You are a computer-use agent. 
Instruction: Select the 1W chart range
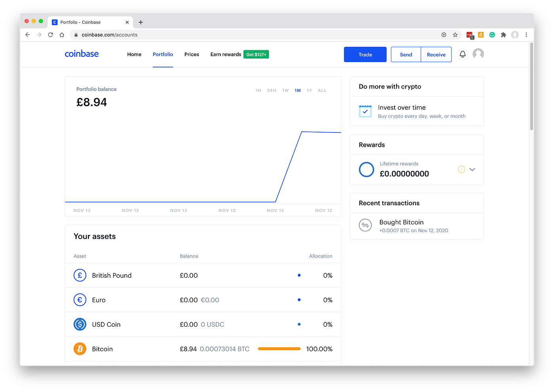pyautogui.click(x=285, y=91)
